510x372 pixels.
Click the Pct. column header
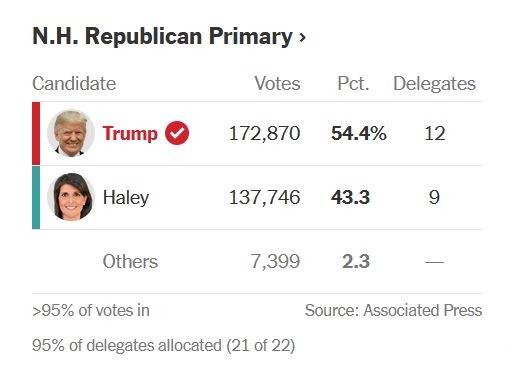pyautogui.click(x=353, y=83)
